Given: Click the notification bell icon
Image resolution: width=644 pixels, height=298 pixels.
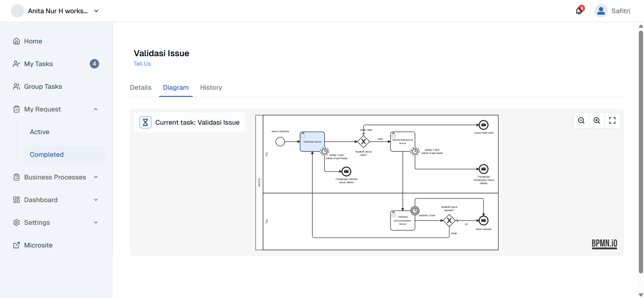Looking at the screenshot, I should 578,10.
